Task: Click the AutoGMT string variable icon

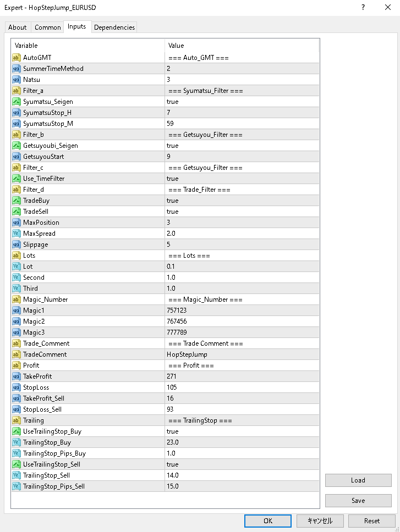Action: [x=16, y=58]
